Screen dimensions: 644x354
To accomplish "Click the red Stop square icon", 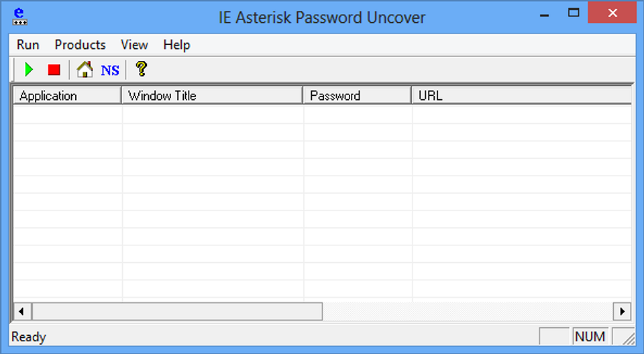I will (x=54, y=70).
